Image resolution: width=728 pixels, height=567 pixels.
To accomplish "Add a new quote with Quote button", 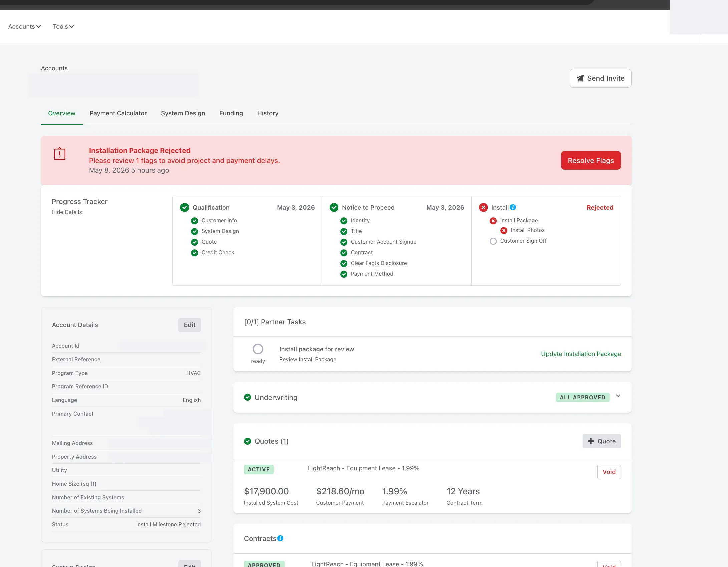I will [602, 441].
